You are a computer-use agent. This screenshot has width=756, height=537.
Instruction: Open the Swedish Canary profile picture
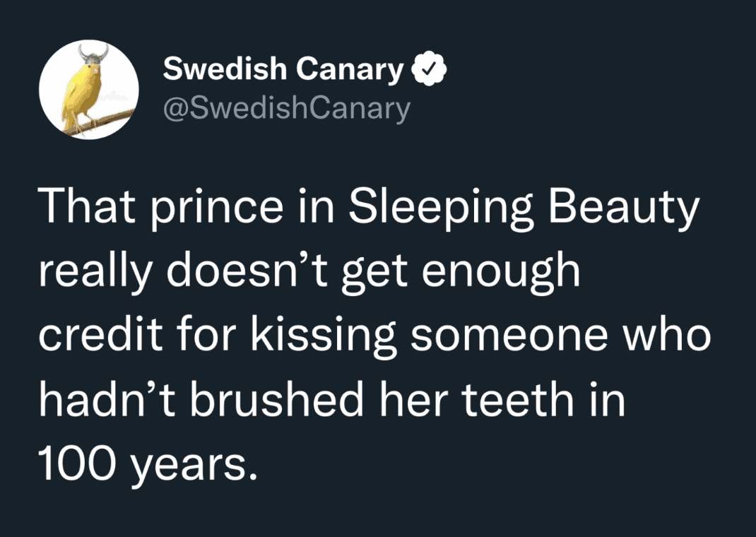point(87,89)
